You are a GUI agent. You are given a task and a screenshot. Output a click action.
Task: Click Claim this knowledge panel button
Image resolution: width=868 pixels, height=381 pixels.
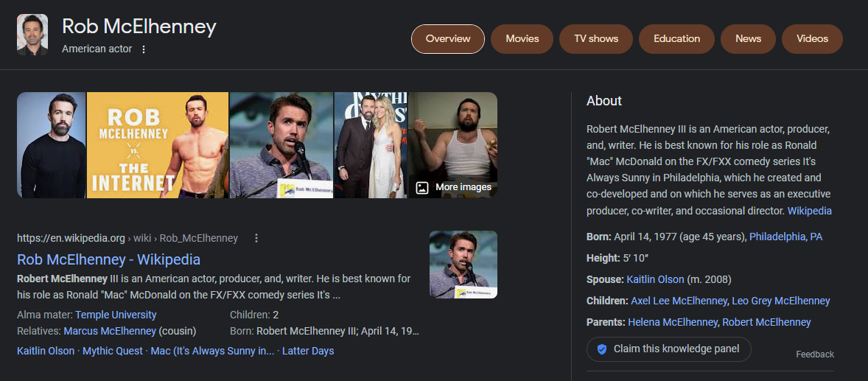point(669,349)
